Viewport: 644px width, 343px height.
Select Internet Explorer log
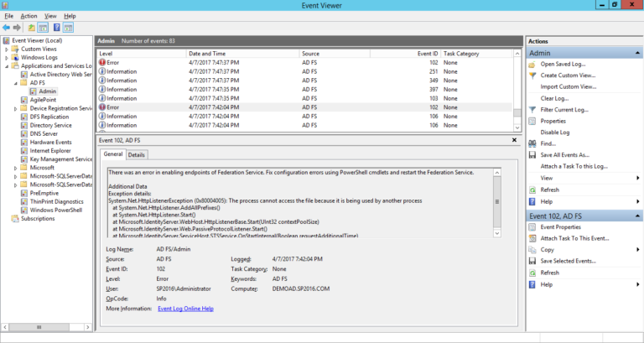pyautogui.click(x=50, y=151)
